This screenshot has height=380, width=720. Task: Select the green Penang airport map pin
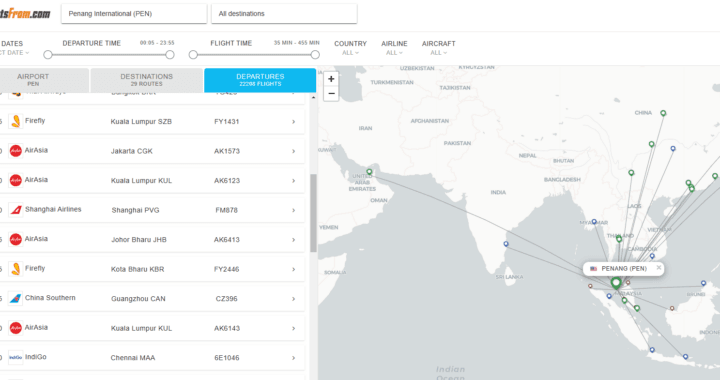[616, 283]
